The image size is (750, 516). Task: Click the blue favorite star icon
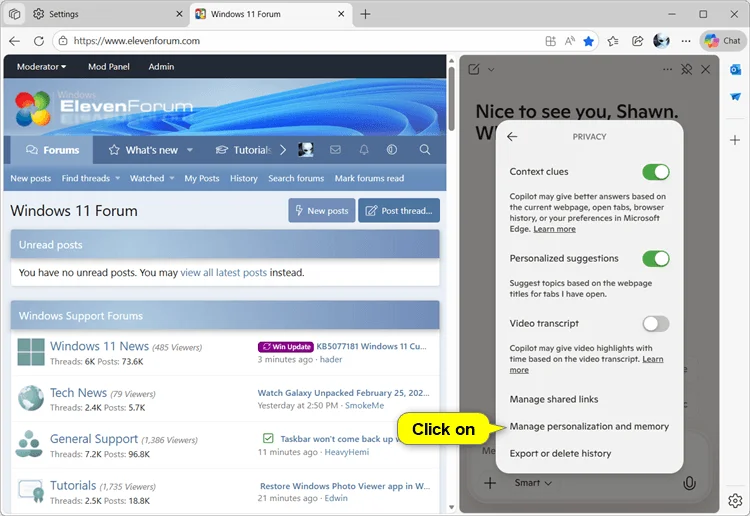pos(588,41)
